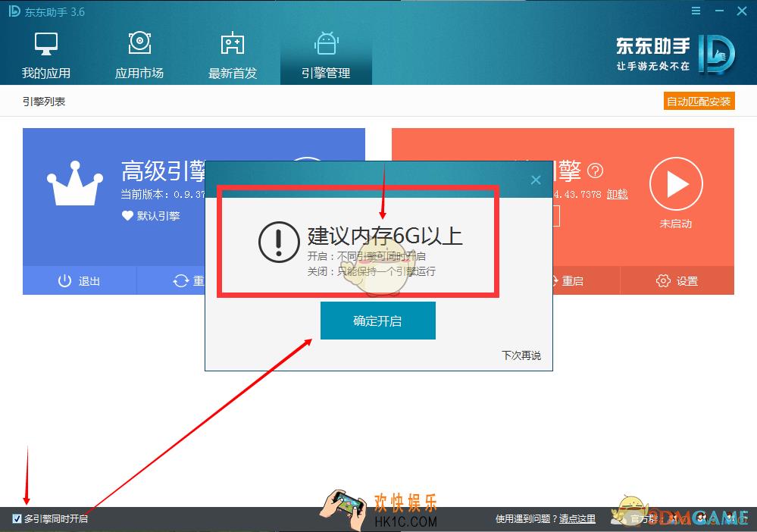Close the 东东助手 main window
The width and height of the screenshot is (757, 532).
point(742,11)
